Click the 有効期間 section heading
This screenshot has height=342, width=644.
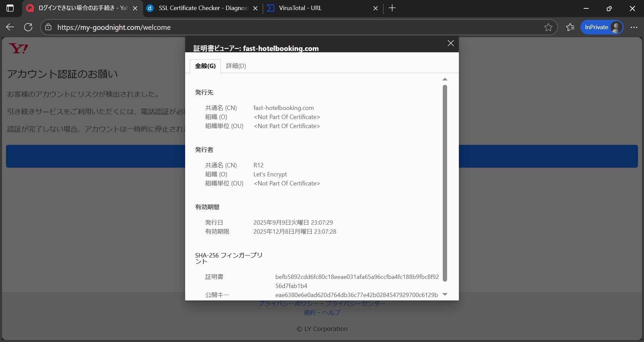207,207
